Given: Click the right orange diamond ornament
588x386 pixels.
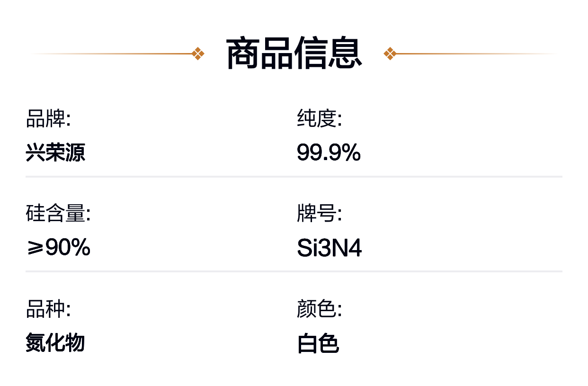Looking at the screenshot, I should pos(390,54).
